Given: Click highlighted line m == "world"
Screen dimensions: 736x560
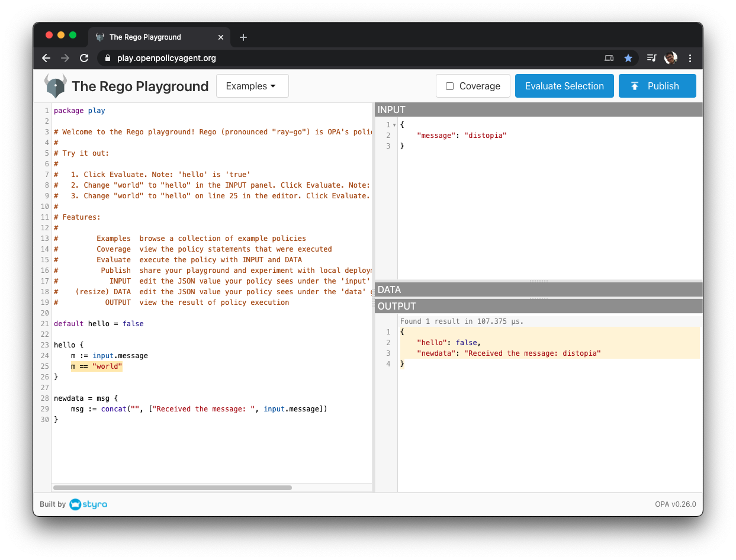Looking at the screenshot, I should [x=97, y=366].
